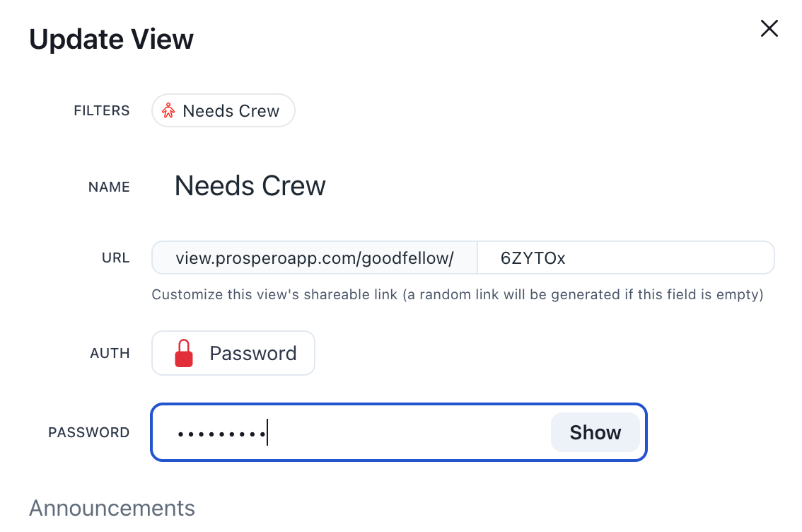Click the red padlock icon next to Password
The image size is (802, 532).
tap(185, 352)
